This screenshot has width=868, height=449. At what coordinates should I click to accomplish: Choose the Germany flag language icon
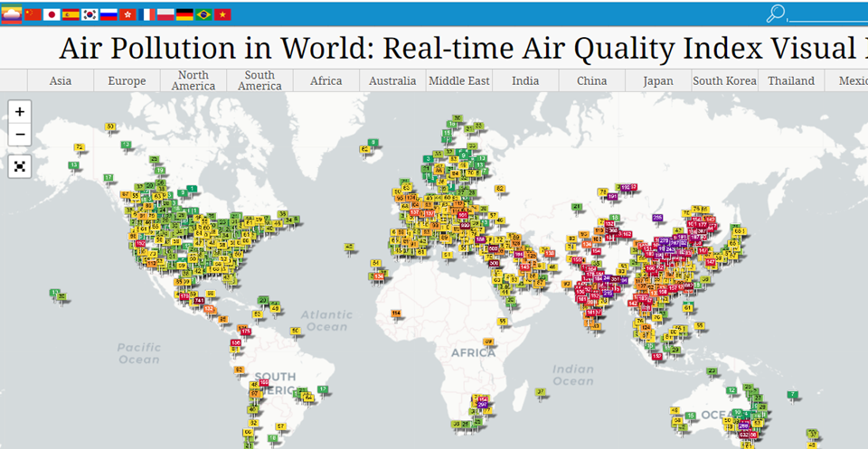point(185,14)
